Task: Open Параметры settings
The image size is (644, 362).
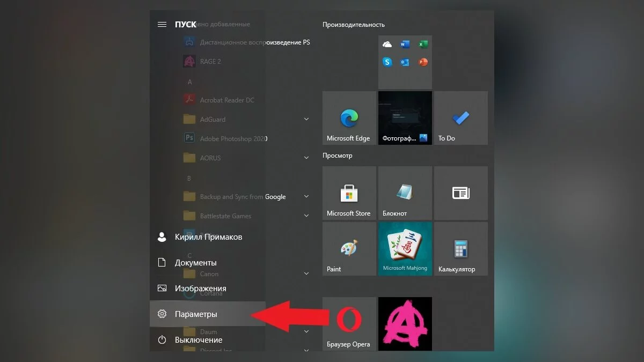Action: click(208, 314)
